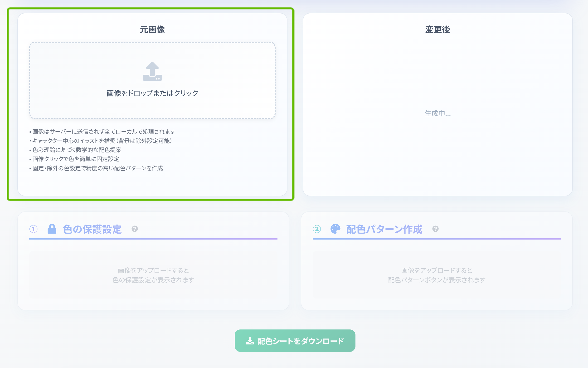Click the lock icon beside 色の保護設定
588x368 pixels.
pyautogui.click(x=52, y=229)
